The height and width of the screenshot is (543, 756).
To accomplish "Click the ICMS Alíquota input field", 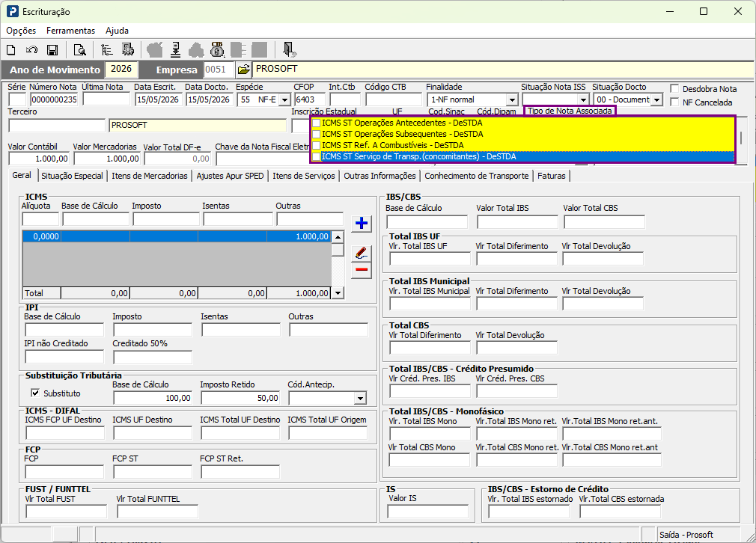I will click(x=40, y=219).
